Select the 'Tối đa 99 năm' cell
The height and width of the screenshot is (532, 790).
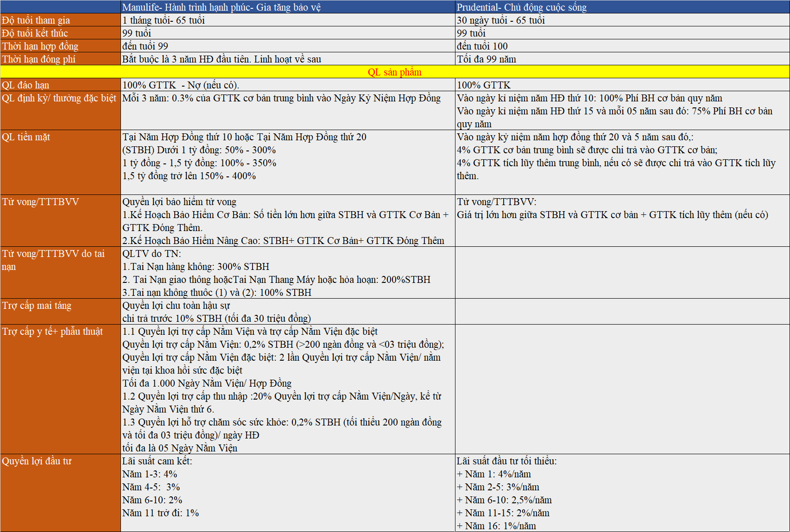[622, 59]
